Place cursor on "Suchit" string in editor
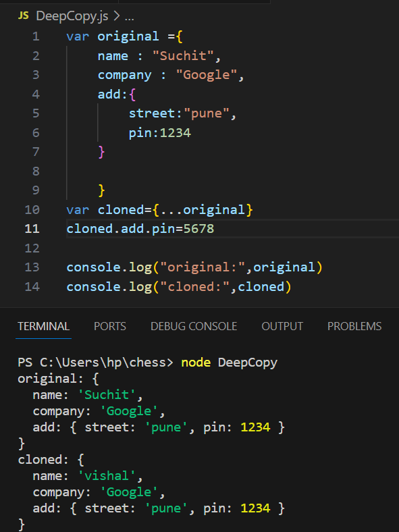Screen dimensions: 399x532 (x=183, y=55)
